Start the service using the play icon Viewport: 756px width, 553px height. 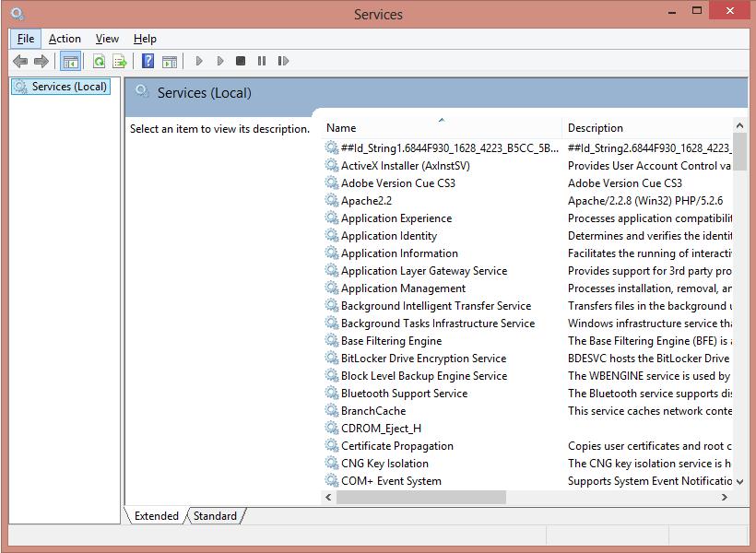[199, 61]
